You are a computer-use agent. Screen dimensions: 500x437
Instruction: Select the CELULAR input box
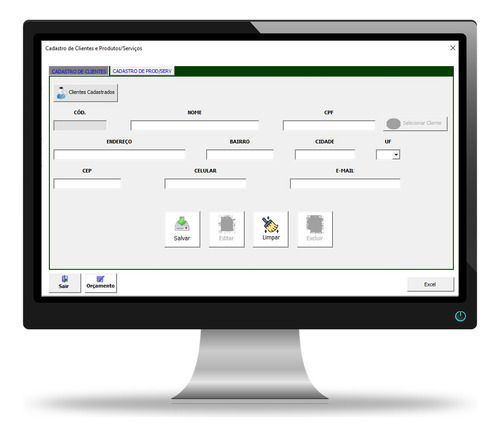[205, 183]
